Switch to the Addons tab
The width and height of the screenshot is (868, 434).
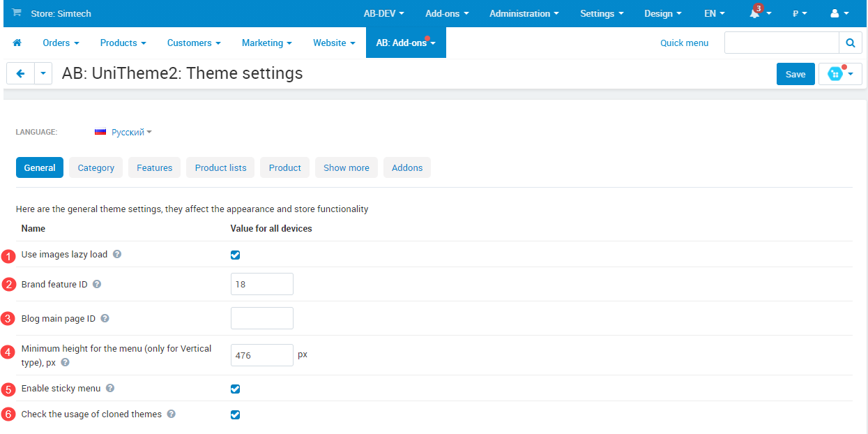pyautogui.click(x=407, y=167)
